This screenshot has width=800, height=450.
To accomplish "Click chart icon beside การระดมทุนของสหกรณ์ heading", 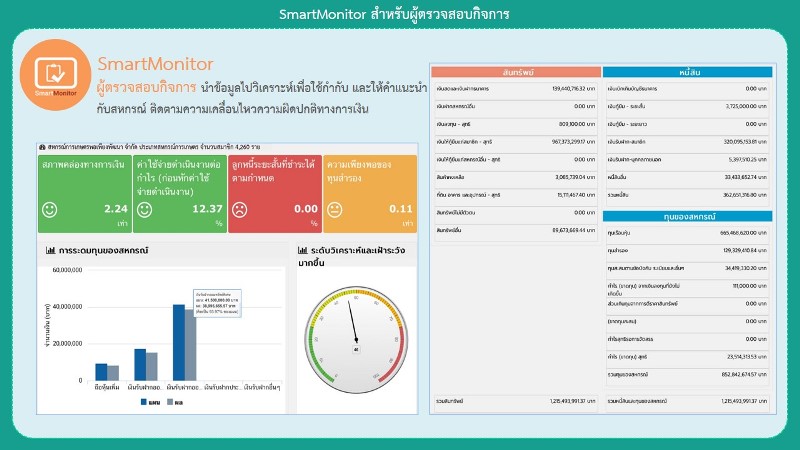I will click(50, 251).
